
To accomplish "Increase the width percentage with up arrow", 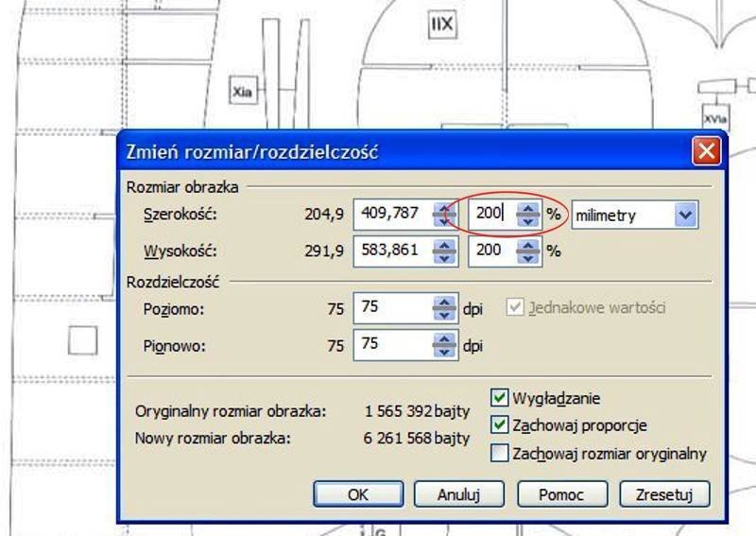I will coord(530,209).
